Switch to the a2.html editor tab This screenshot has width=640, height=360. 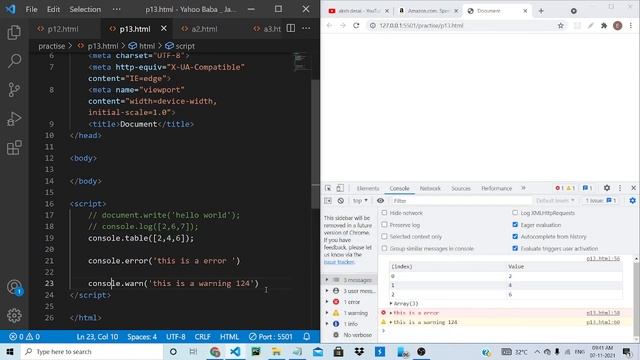(x=204, y=29)
